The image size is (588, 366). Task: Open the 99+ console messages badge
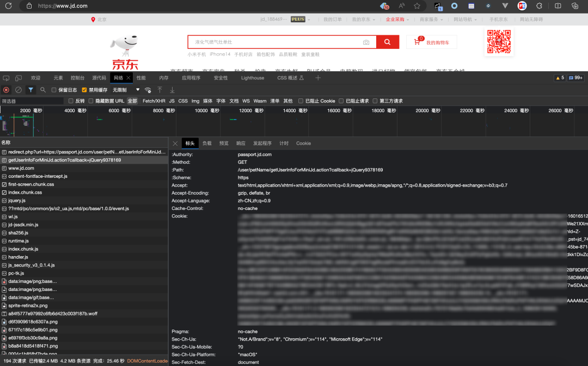[575, 78]
